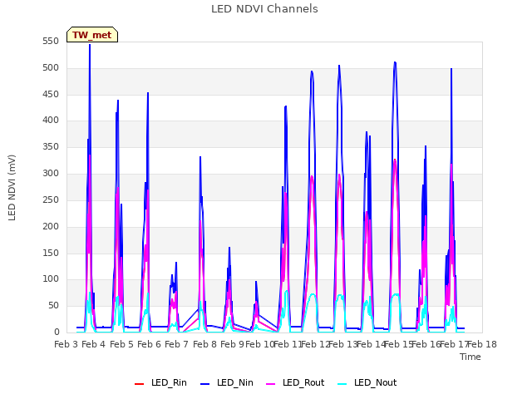
Task: Click the Feb 6 blue peak near 455
Action: pos(148,93)
